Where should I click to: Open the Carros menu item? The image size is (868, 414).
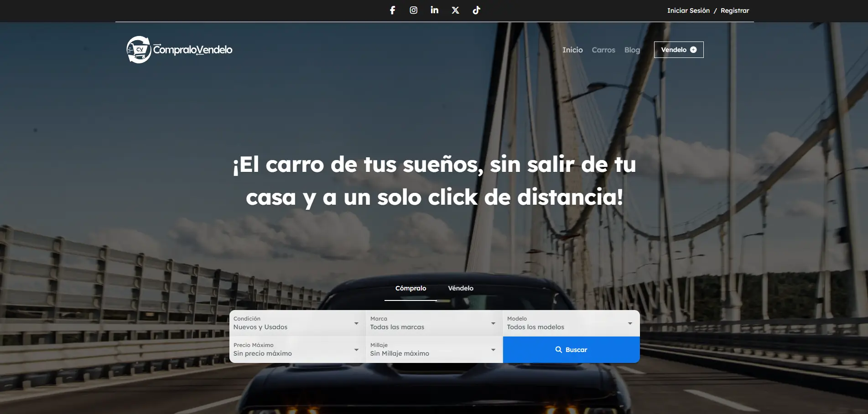click(x=603, y=50)
